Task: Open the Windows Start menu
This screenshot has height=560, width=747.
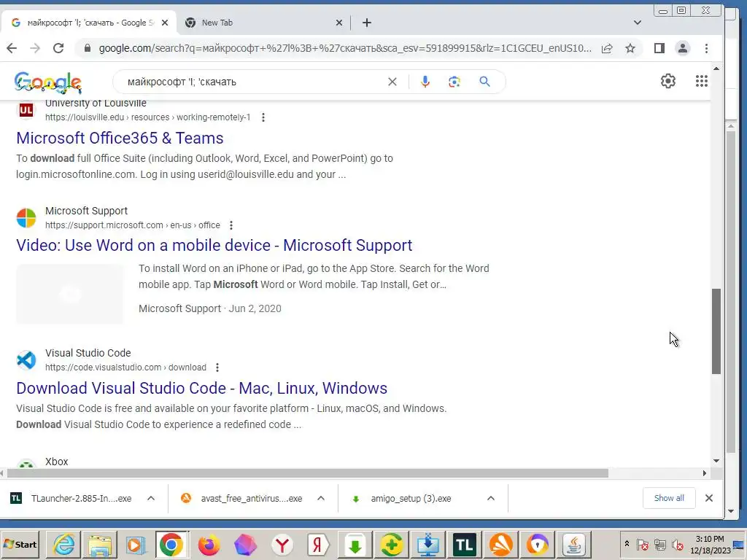Action: 20,544
